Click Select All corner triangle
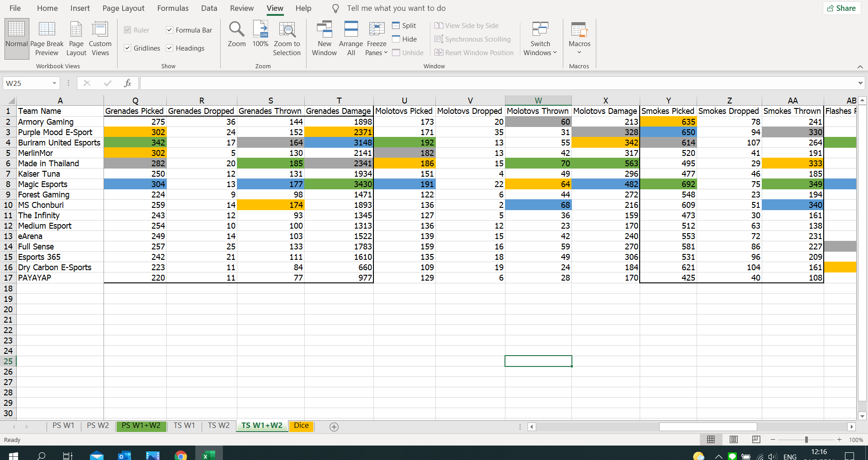Screen dimensions: 868x460 tap(11, 100)
